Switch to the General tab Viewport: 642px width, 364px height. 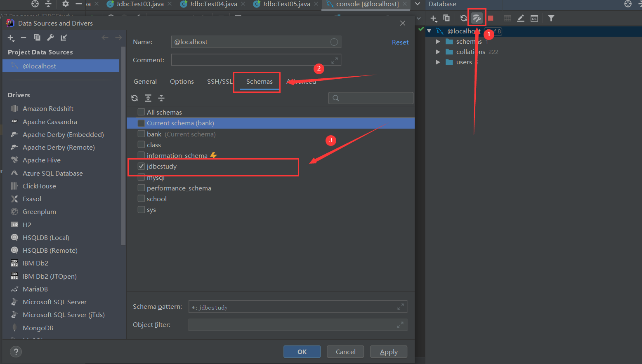tap(145, 82)
